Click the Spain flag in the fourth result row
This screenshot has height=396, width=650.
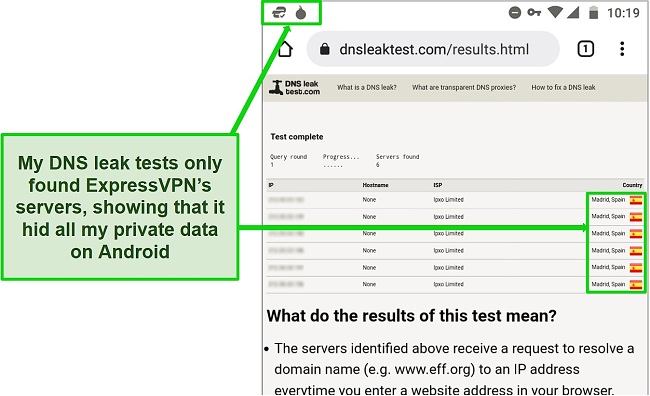pyautogui.click(x=635, y=251)
